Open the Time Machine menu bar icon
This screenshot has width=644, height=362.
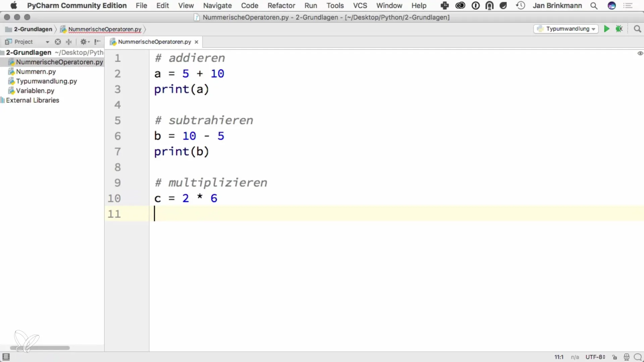pyautogui.click(x=521, y=6)
